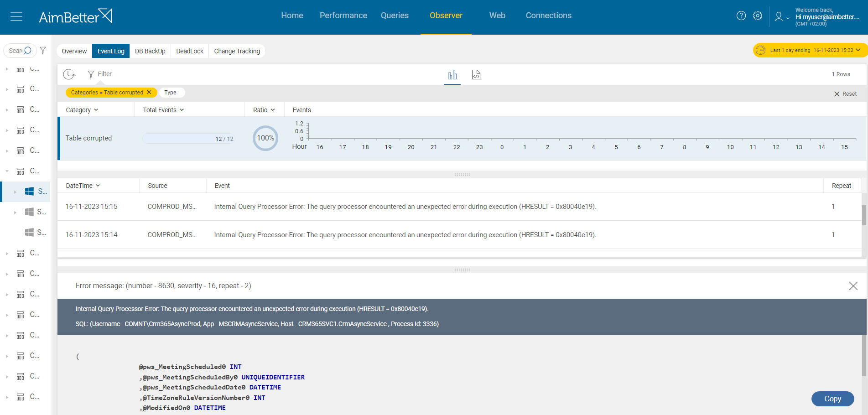Open the settings gear icon
The height and width of the screenshot is (415, 868).
758,16
